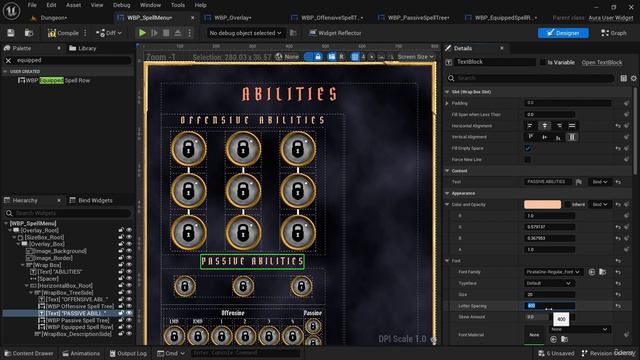Click the Color and Opacity swatch
This screenshot has width=640, height=360.
(x=542, y=204)
